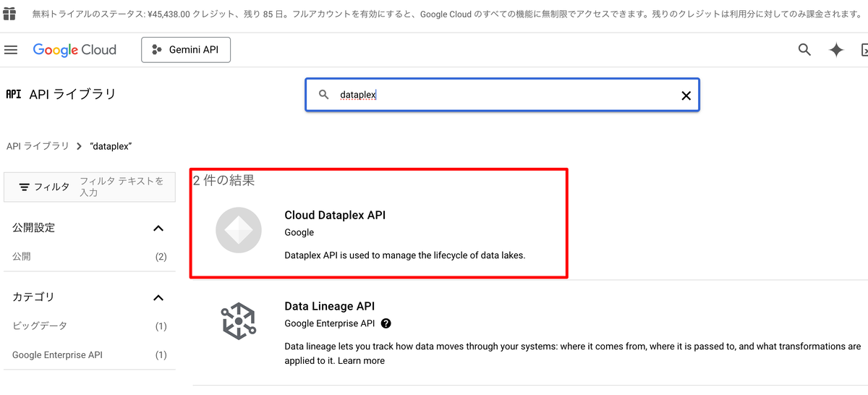Open the hamburger navigation menu
This screenshot has width=868, height=395.
click(x=10, y=50)
